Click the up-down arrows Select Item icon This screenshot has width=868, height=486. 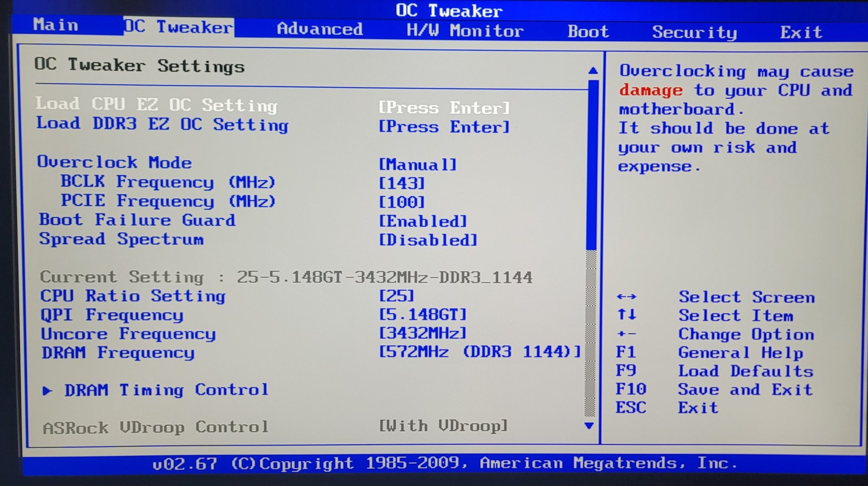(626, 315)
